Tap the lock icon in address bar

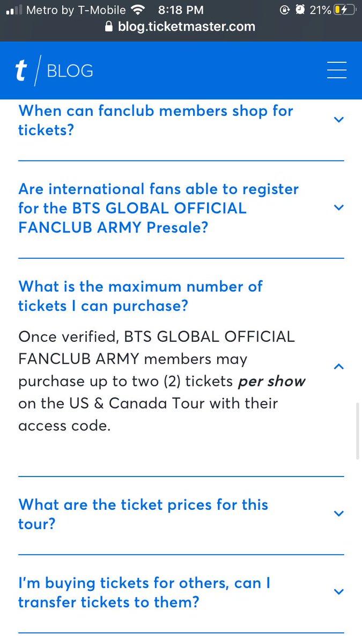click(109, 27)
